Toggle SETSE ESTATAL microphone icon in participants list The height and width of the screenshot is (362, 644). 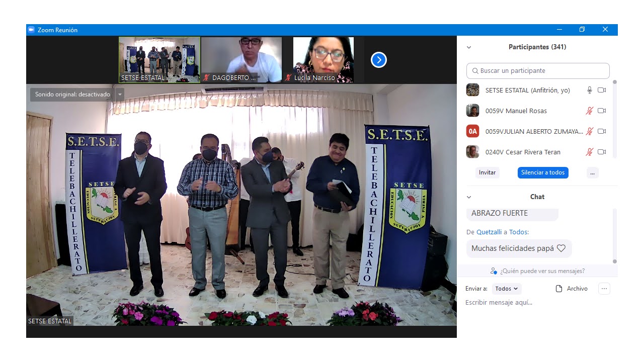pos(590,90)
